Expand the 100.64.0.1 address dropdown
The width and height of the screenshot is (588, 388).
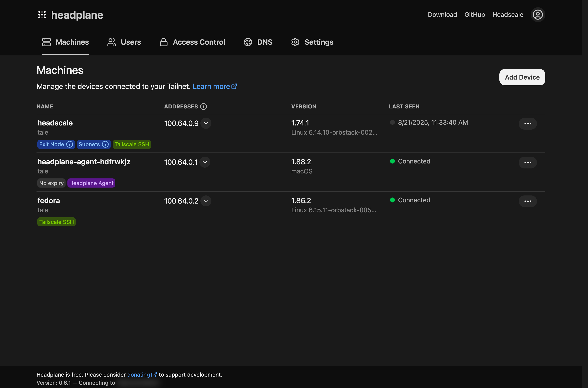(x=205, y=162)
